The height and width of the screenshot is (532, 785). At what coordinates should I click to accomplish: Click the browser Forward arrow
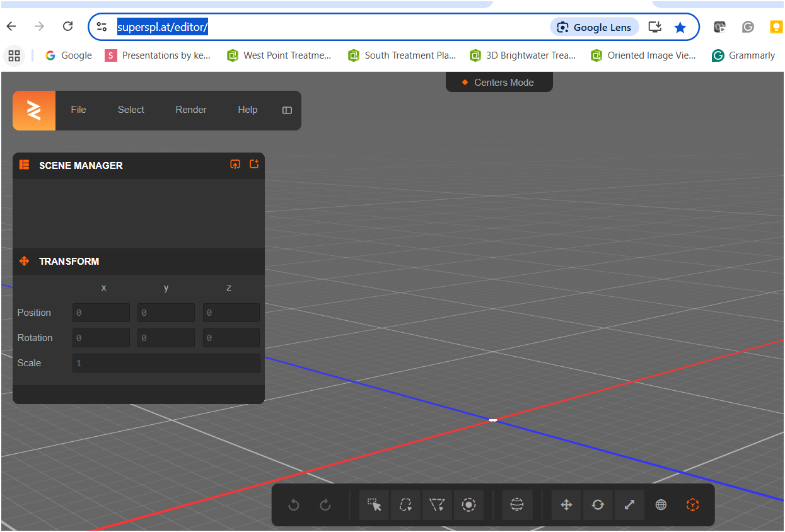pyautogui.click(x=39, y=26)
